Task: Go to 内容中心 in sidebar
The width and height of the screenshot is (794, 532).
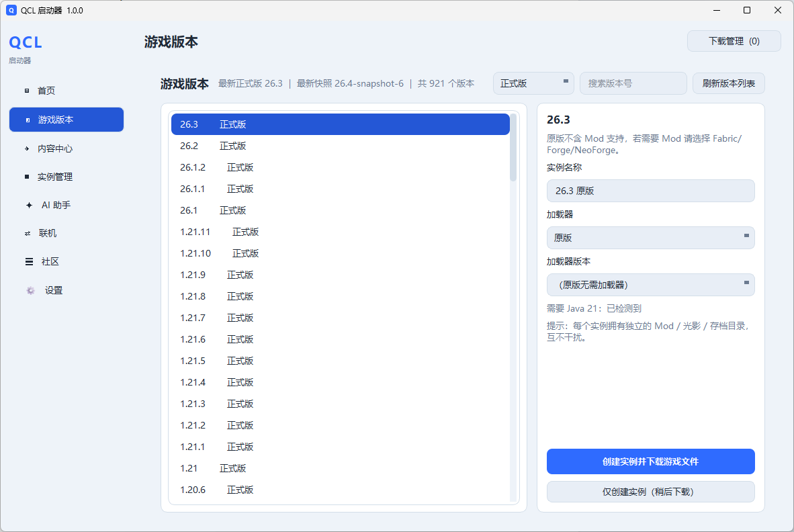Action: [67, 148]
